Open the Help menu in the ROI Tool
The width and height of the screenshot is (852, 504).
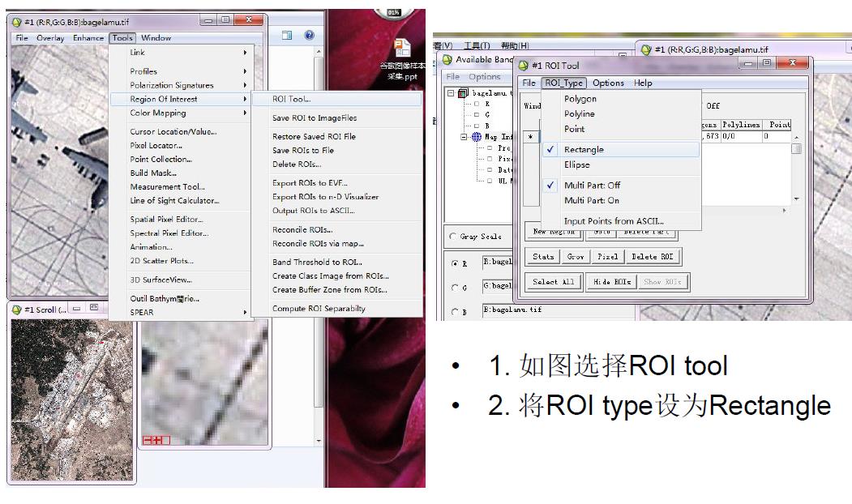pos(643,83)
